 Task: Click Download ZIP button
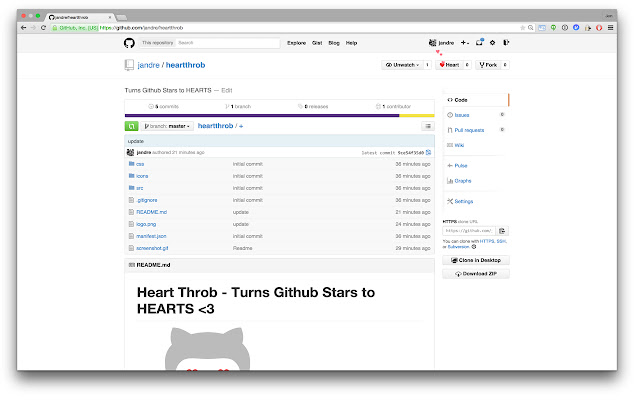(476, 274)
